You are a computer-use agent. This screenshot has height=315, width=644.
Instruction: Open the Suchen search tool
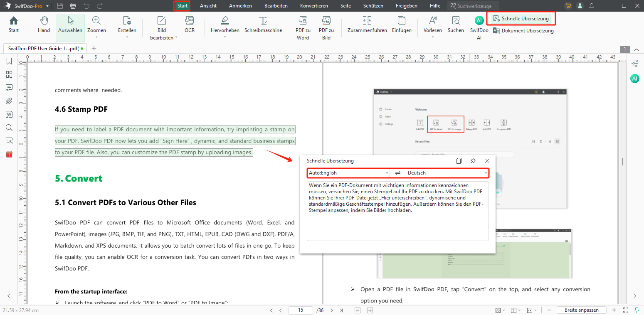coord(456,25)
